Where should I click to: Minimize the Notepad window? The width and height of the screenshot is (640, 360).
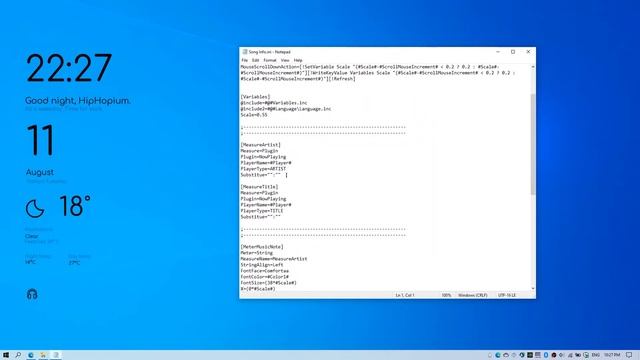498,52
